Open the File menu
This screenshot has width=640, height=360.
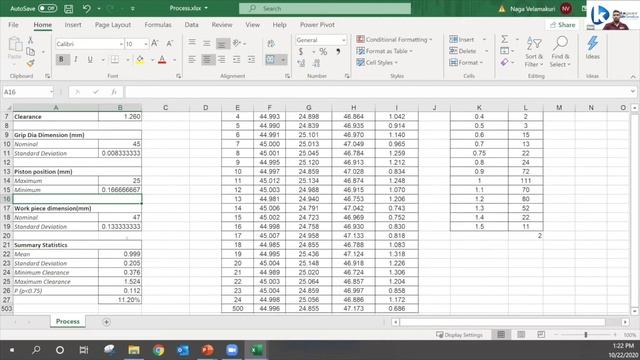pyautogui.click(x=13, y=25)
